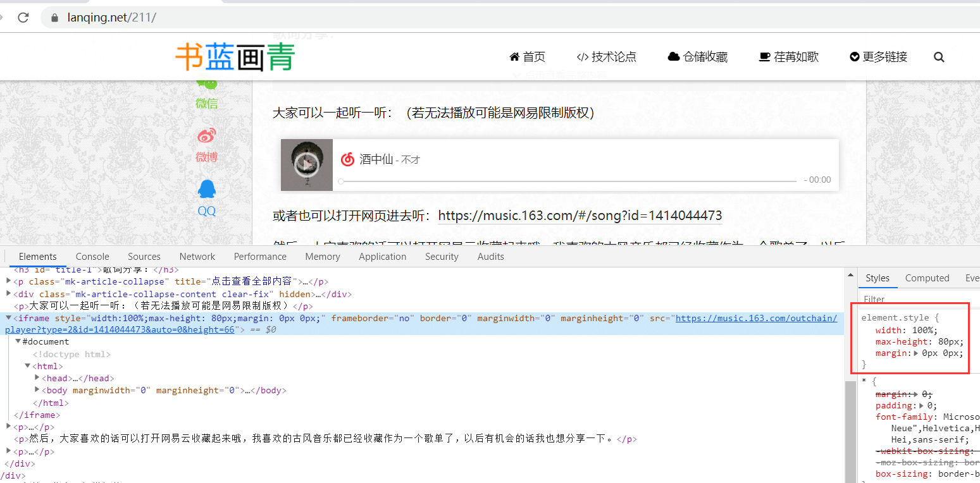Expand the head element in the DOM tree
980x483 pixels.
click(37, 378)
